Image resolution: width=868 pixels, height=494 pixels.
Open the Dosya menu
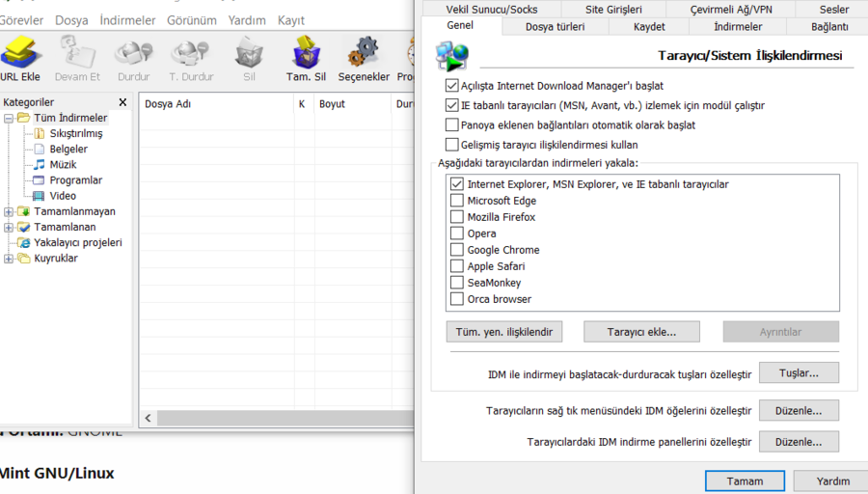click(71, 20)
